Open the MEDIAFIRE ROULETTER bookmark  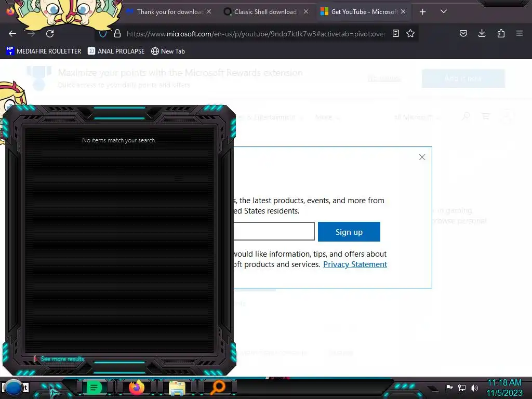pos(44,51)
